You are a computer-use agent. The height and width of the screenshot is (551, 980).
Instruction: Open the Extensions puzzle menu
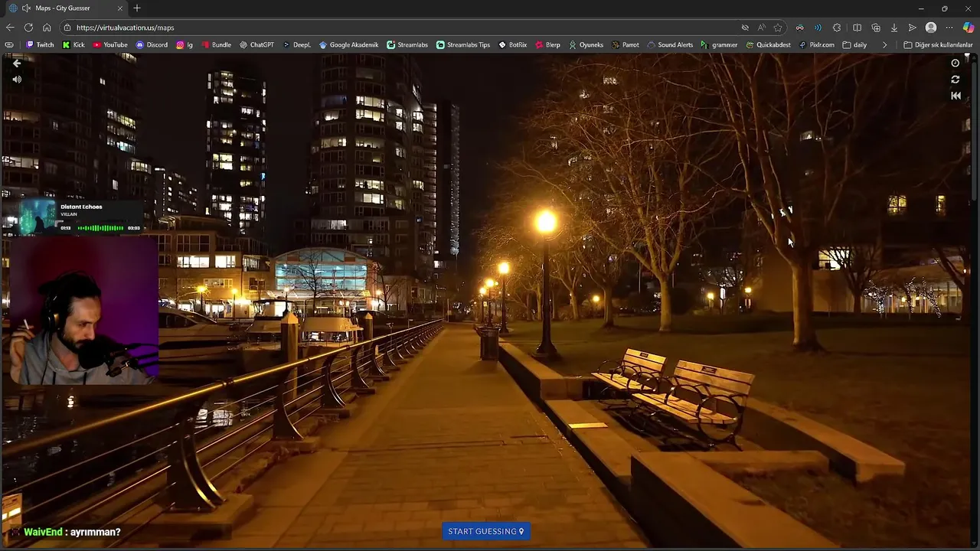(837, 28)
